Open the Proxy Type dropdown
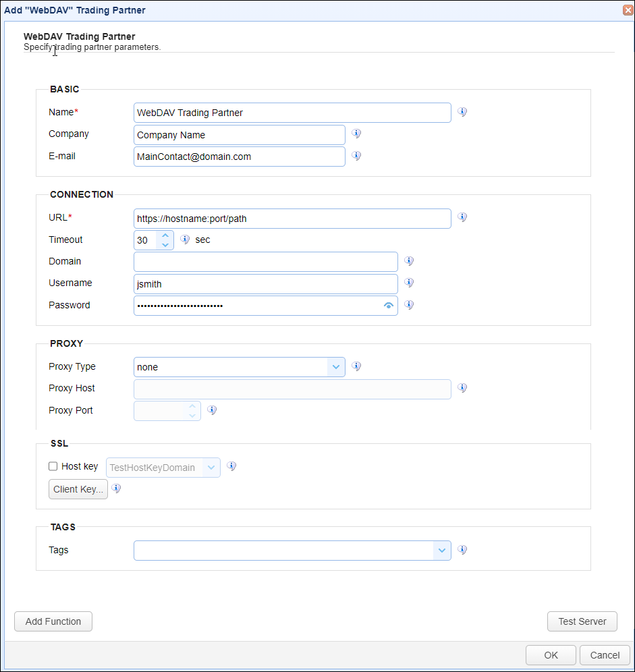 (336, 367)
